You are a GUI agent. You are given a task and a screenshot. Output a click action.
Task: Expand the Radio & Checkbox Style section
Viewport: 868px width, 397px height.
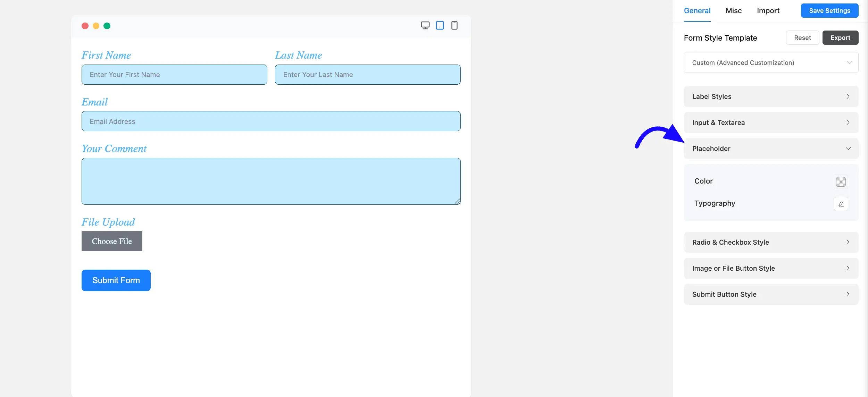click(770, 242)
